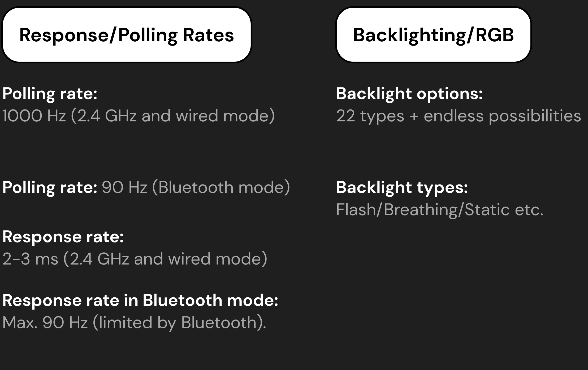
Task: Click the word 'possibilities' under Backlight options
Action: tap(535, 116)
